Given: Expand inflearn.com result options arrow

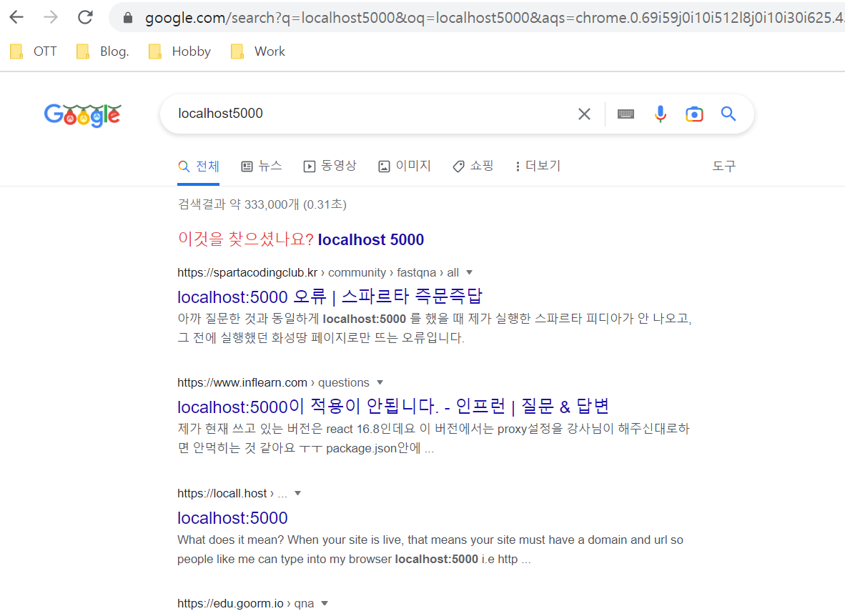Looking at the screenshot, I should [380, 382].
